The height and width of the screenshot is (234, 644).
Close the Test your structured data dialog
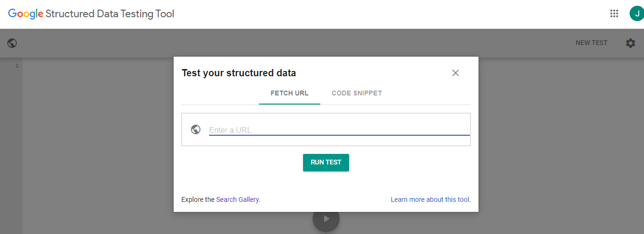456,73
